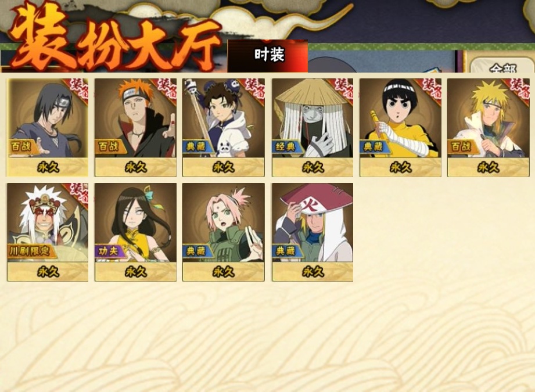Select the Minato 百战 costume card
The image size is (535, 392).
click(x=489, y=128)
